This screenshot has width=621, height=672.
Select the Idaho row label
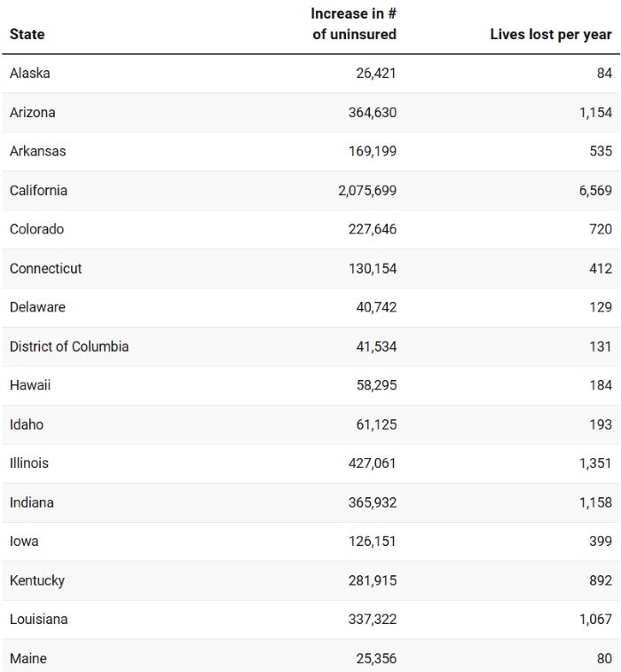27,424
